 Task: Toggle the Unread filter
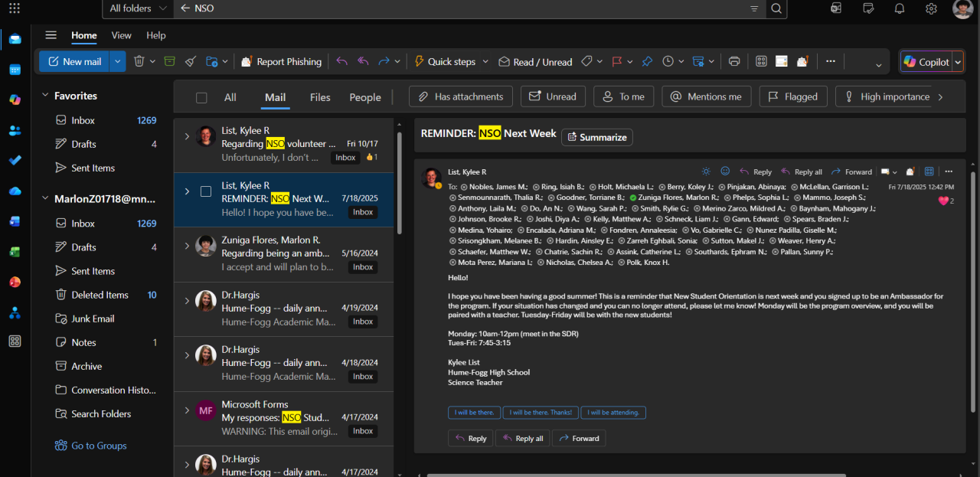553,96
